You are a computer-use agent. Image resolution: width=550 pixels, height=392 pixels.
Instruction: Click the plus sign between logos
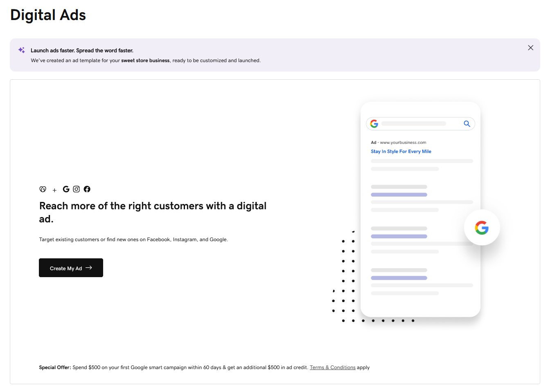click(54, 190)
